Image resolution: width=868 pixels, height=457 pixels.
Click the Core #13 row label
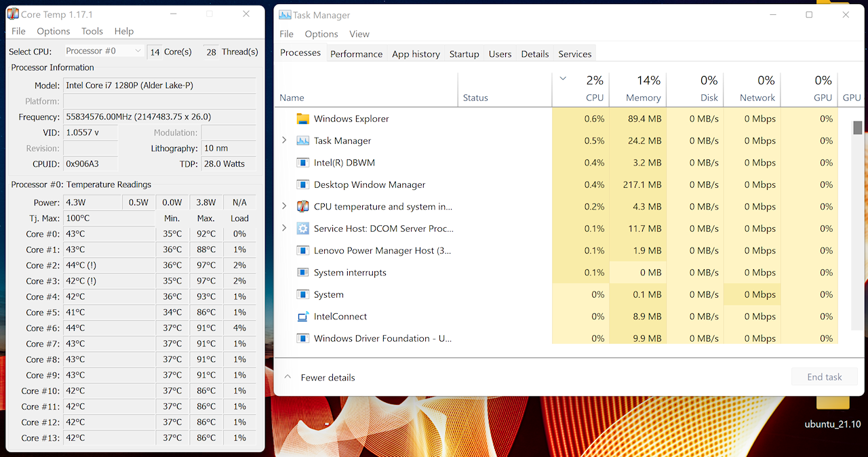40,437
